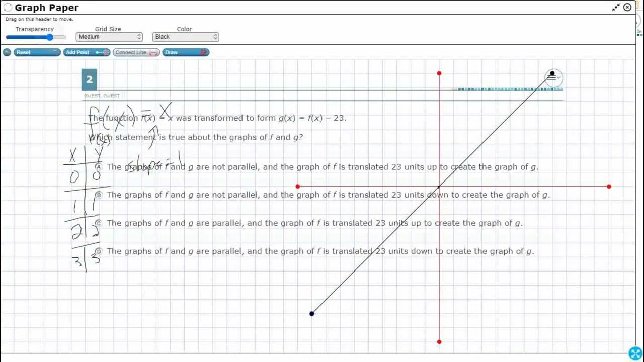
Task: Collapse the Graph Paper window with arrows icon
Action: pos(616,7)
